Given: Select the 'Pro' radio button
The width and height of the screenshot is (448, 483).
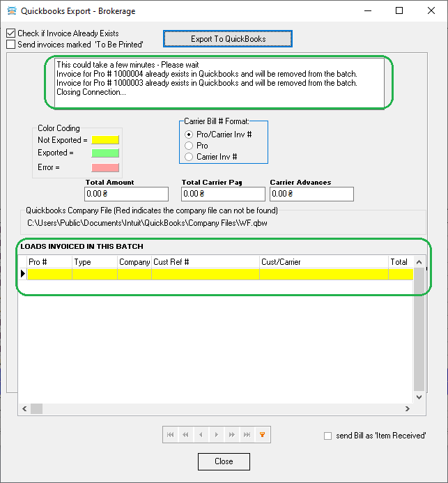Looking at the screenshot, I should [188, 146].
